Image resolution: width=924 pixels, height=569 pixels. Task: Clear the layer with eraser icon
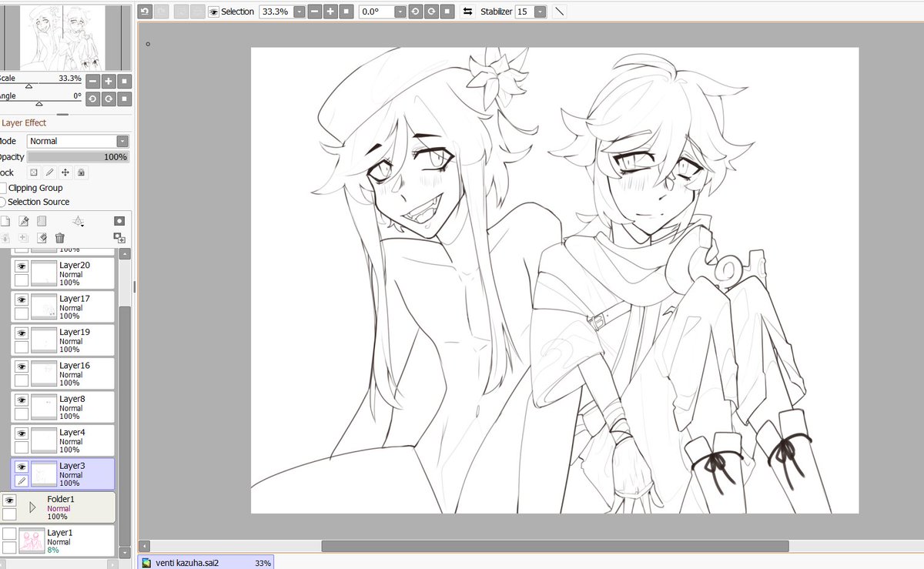tap(42, 238)
